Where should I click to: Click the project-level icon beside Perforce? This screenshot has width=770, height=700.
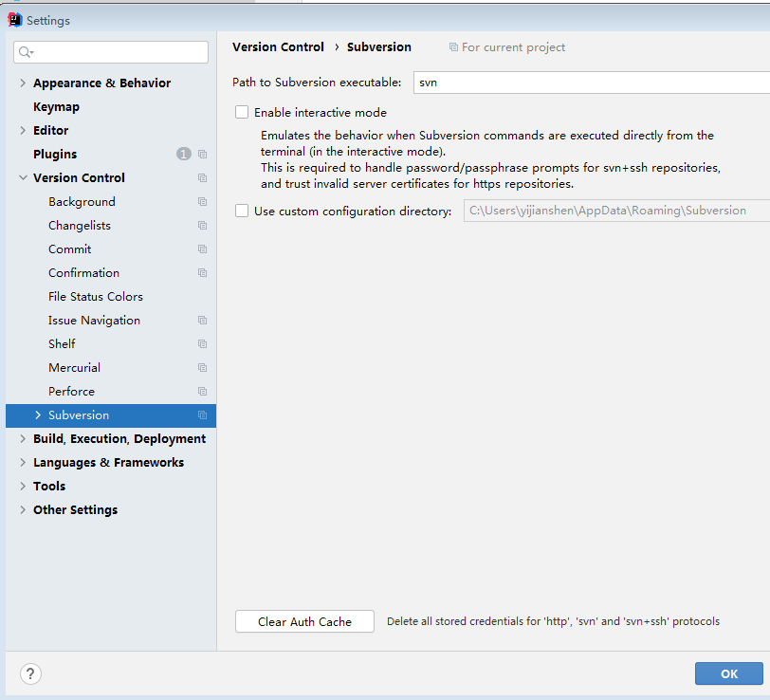pos(202,391)
